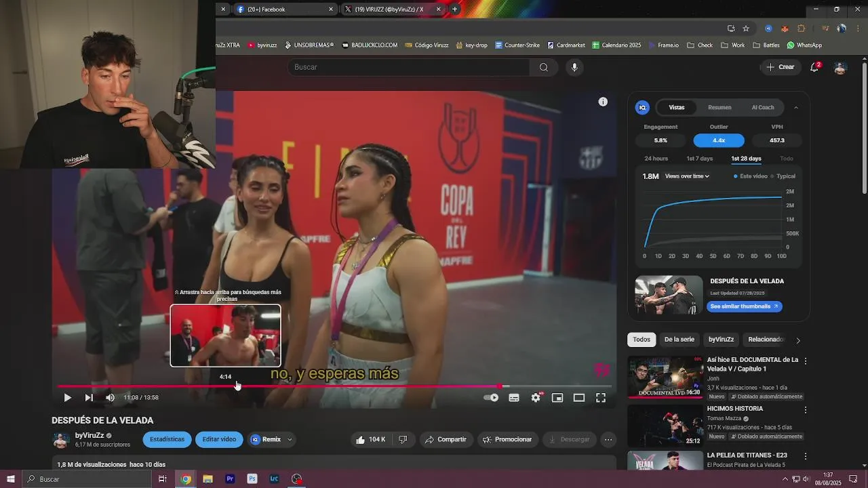Click the Outlier 4.4x pill
Screen dimensions: 868x488
tap(719, 140)
